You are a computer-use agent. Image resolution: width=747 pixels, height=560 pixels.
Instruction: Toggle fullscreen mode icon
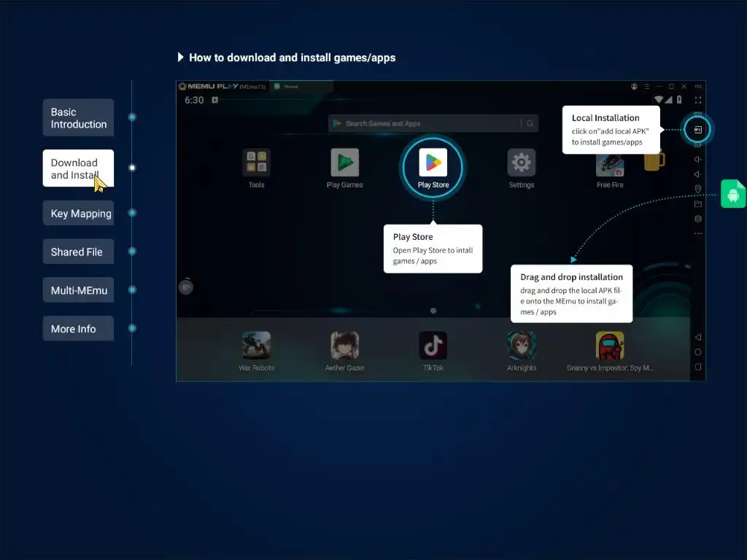[x=698, y=100]
